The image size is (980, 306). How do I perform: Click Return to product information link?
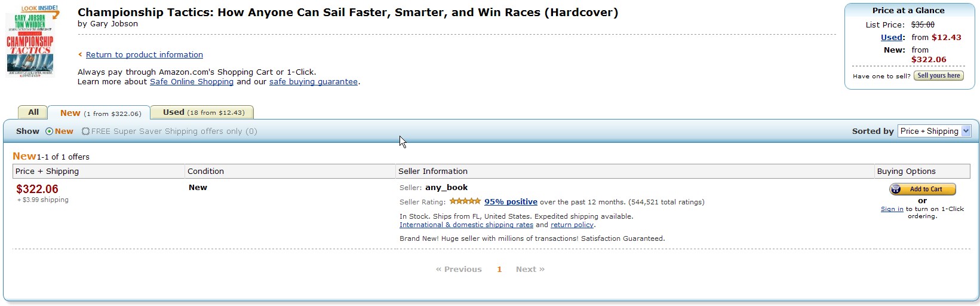click(x=144, y=55)
